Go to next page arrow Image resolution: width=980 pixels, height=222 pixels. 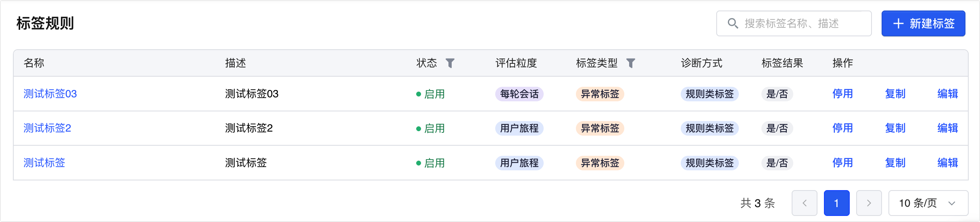click(x=869, y=203)
